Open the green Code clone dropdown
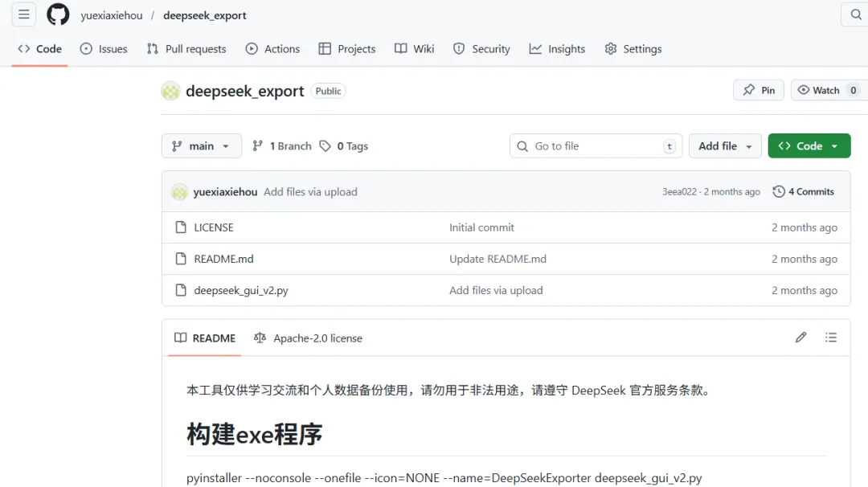 point(809,146)
